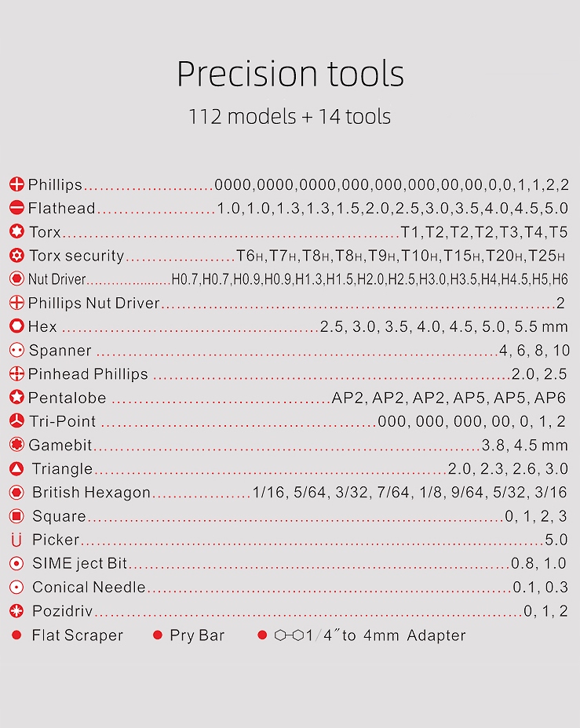The width and height of the screenshot is (580, 728).
Task: Select the Hex bit icon
Action: (16, 326)
